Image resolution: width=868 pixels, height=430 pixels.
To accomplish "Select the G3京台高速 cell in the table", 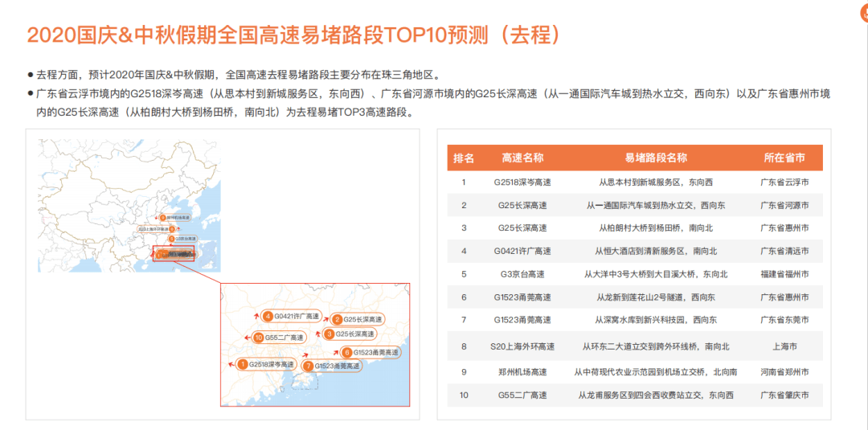I will pos(523,274).
